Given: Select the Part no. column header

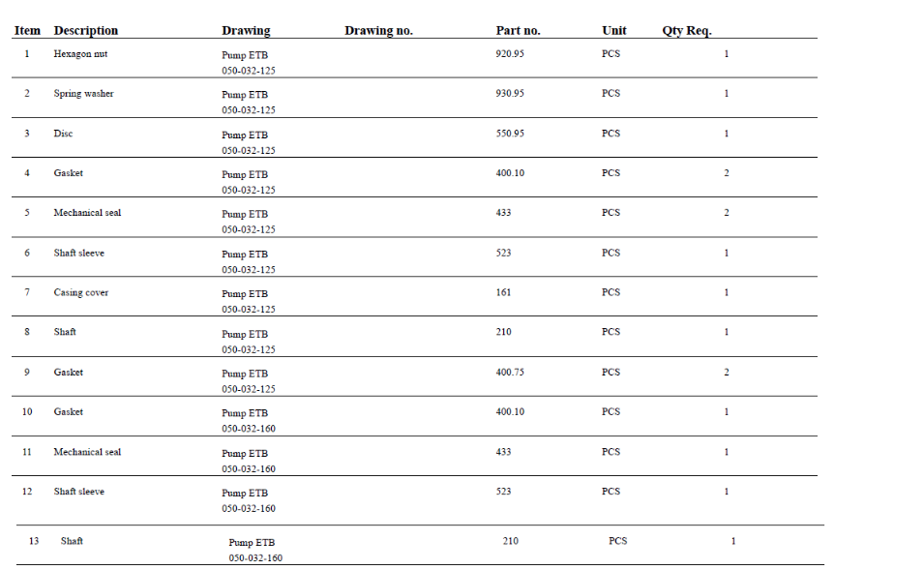Looking at the screenshot, I should pyautogui.click(x=518, y=31).
